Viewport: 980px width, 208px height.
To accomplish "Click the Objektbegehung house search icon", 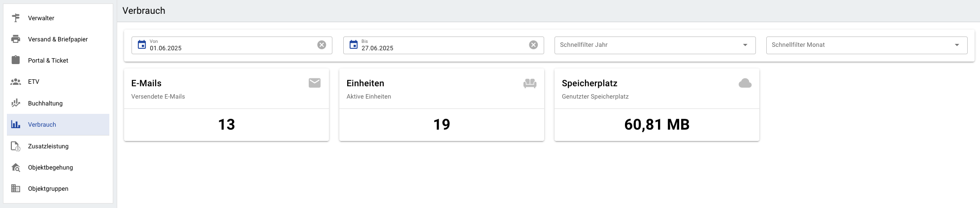I will point(16,168).
